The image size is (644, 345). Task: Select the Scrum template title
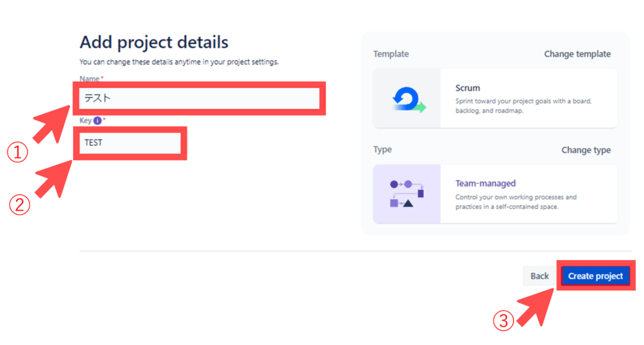click(468, 88)
